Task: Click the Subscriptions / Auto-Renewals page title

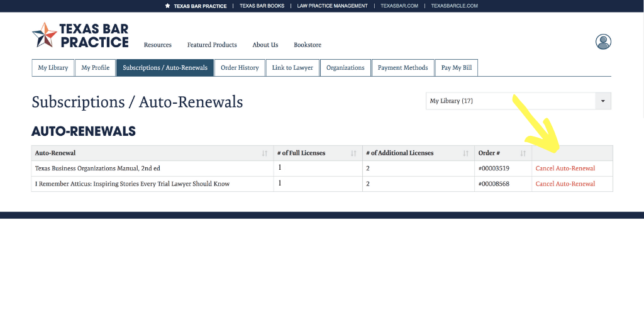Action: (x=137, y=102)
